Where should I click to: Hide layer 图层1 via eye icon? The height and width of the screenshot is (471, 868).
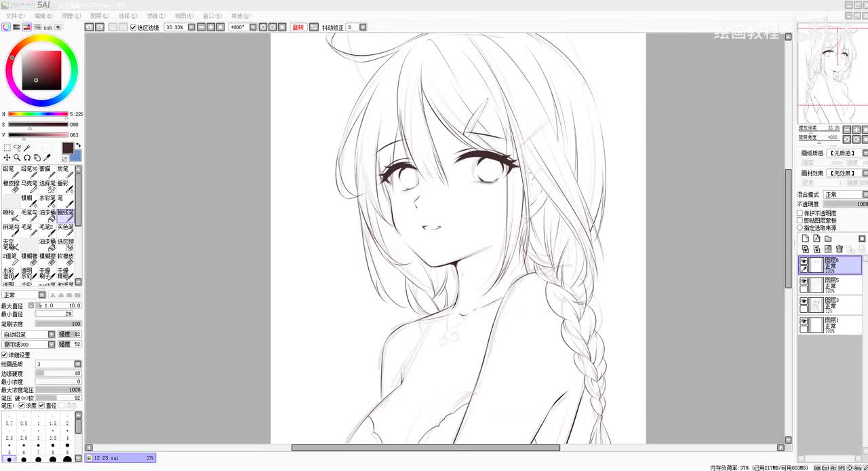pyautogui.click(x=804, y=321)
